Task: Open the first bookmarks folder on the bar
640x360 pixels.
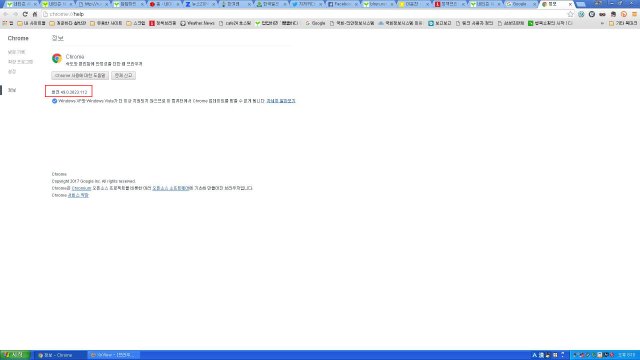Action: pyautogui.click(x=31, y=23)
